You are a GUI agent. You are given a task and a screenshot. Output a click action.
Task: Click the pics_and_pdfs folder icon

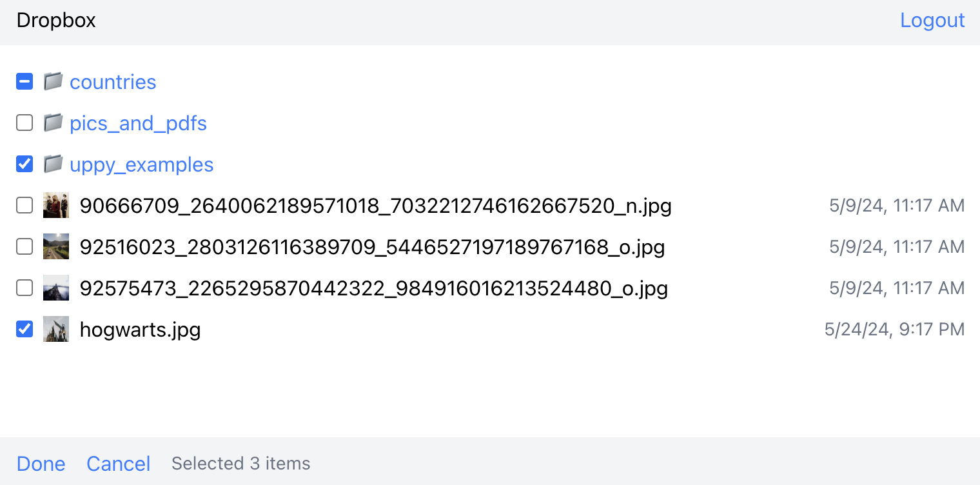click(53, 123)
